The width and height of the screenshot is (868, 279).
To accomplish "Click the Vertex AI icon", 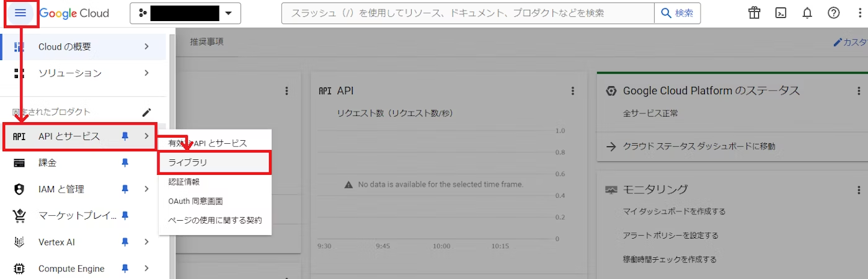I will tap(19, 242).
